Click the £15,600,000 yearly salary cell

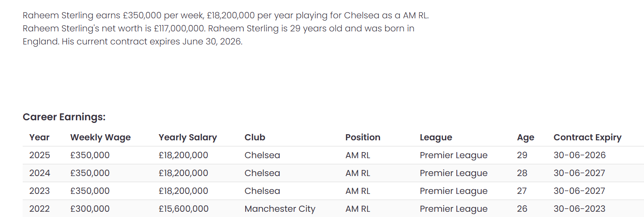[x=184, y=209]
